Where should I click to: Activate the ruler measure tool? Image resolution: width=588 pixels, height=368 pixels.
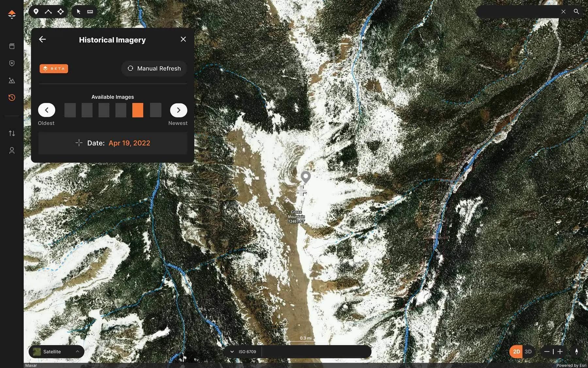click(x=90, y=12)
